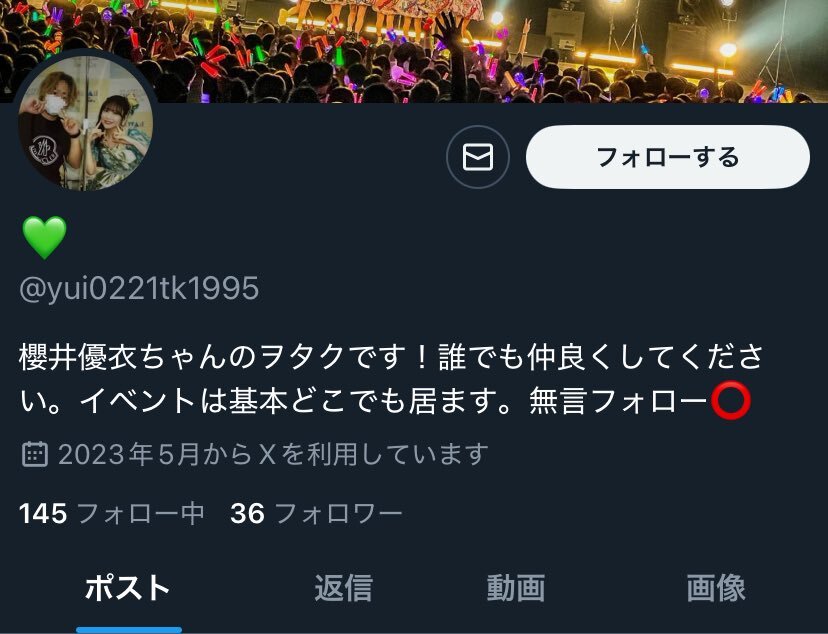Image resolution: width=828 pixels, height=634 pixels.
Task: Click the 145 following count number
Action: (x=43, y=514)
